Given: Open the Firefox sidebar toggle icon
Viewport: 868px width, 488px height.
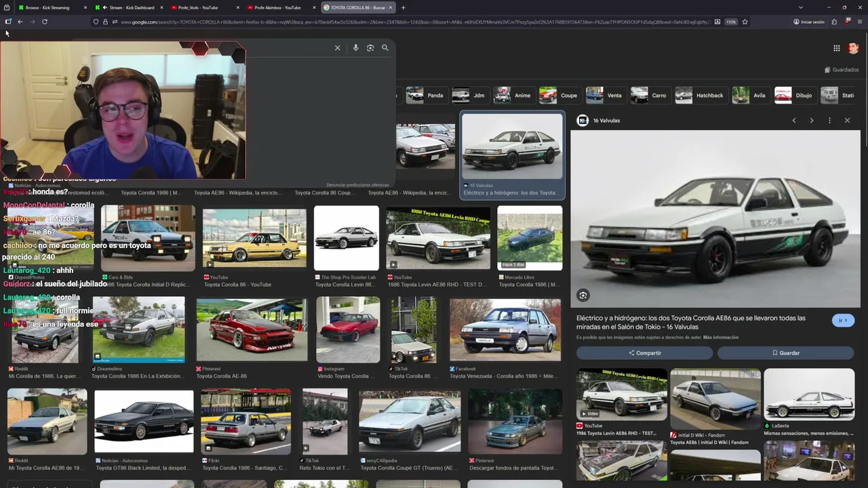Looking at the screenshot, I should coord(7,22).
